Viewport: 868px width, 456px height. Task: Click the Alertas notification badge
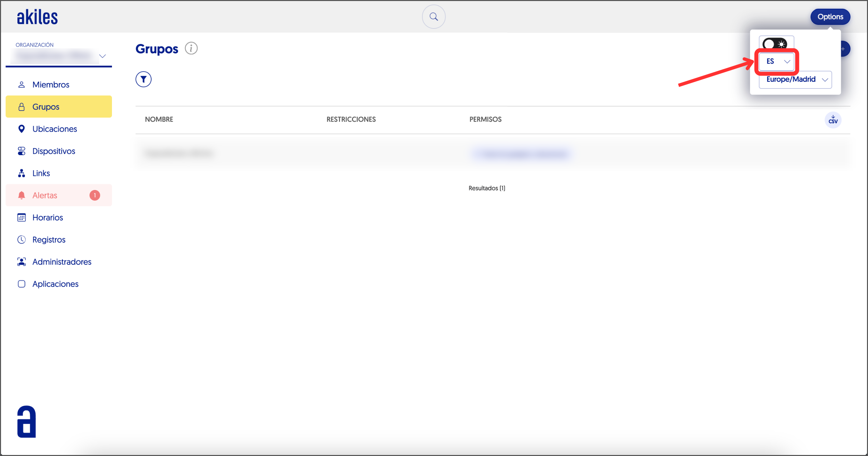click(x=95, y=195)
